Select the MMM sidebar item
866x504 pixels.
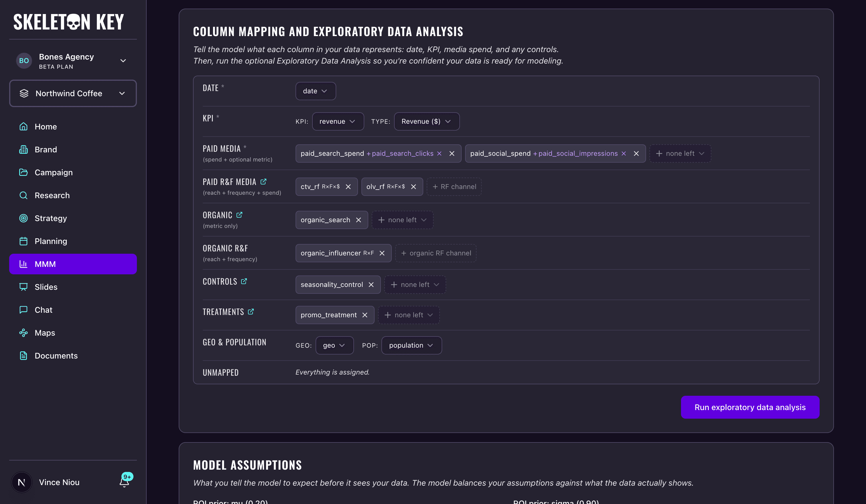(x=73, y=264)
